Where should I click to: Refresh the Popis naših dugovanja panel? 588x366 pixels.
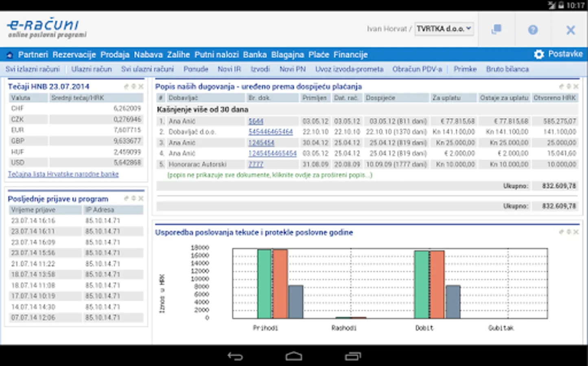(x=562, y=87)
